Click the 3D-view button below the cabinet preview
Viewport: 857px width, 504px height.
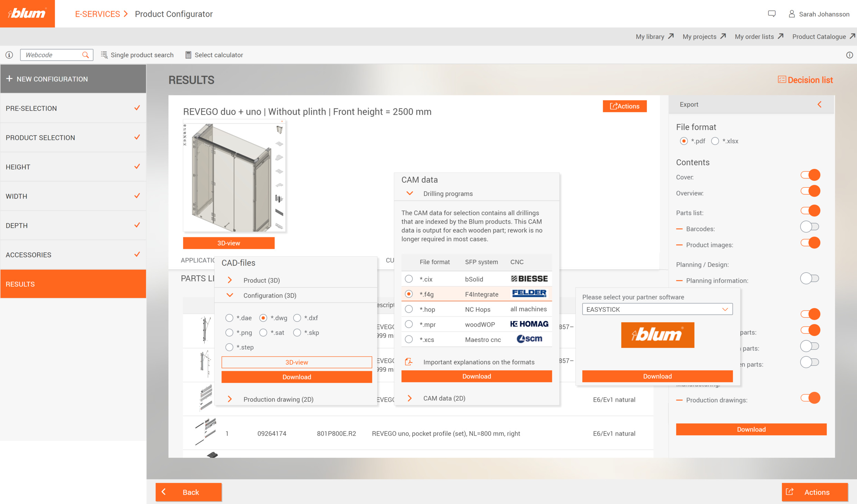[228, 243]
